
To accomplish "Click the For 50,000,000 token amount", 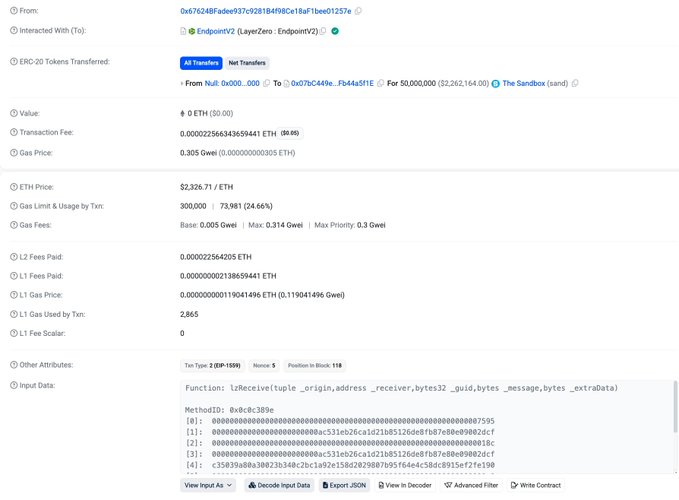I will (x=411, y=83).
